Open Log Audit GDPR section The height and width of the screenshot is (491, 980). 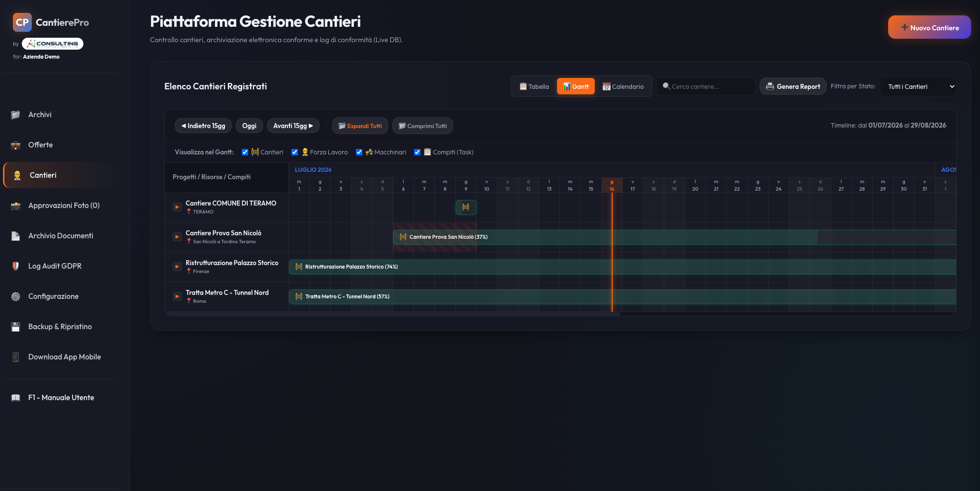(x=60, y=266)
